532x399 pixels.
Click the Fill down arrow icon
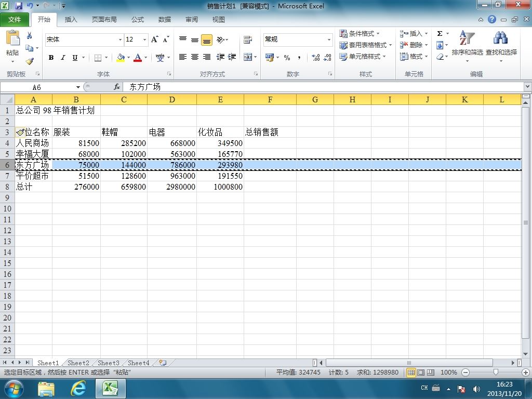pyautogui.click(x=440, y=45)
